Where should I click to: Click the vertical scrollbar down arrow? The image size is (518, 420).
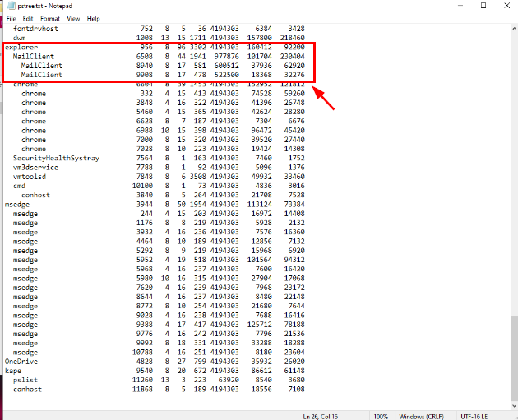[514, 406]
